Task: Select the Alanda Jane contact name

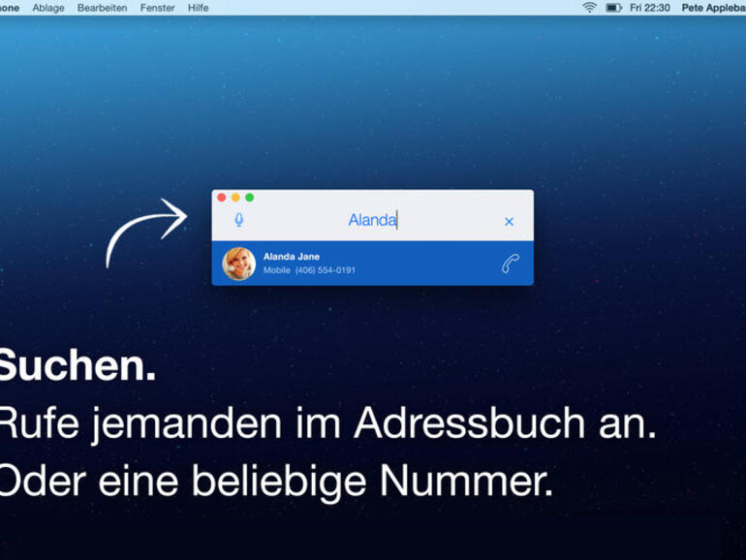Action: coord(292,257)
